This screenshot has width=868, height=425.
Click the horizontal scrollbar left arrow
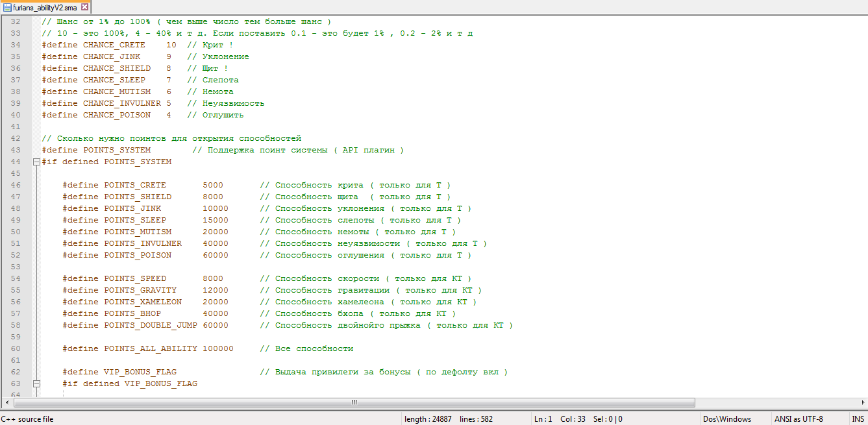(6, 402)
